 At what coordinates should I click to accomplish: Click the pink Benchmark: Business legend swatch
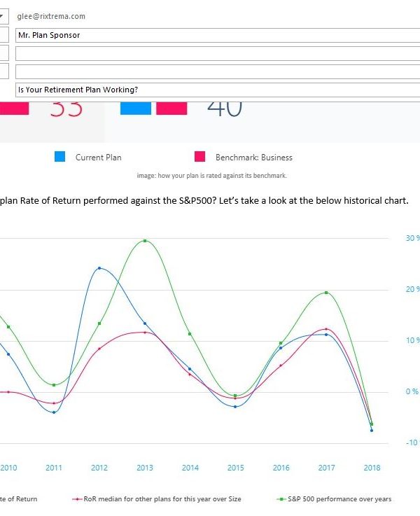click(x=199, y=157)
